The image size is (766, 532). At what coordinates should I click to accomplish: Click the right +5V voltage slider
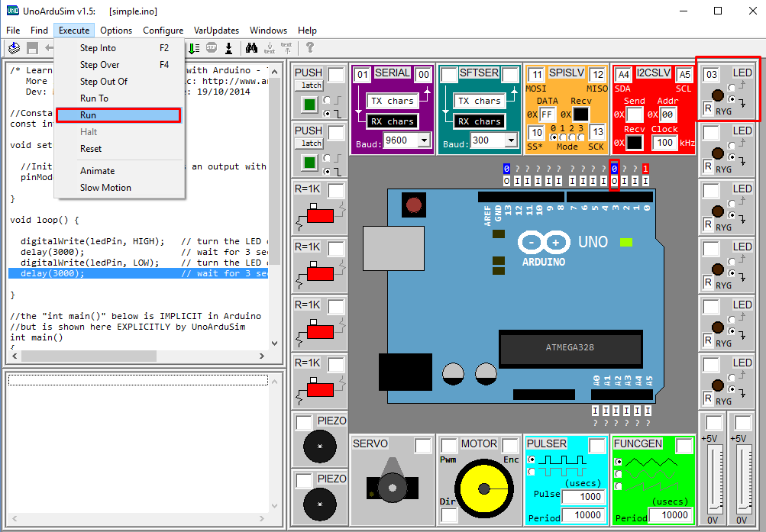tap(744, 480)
